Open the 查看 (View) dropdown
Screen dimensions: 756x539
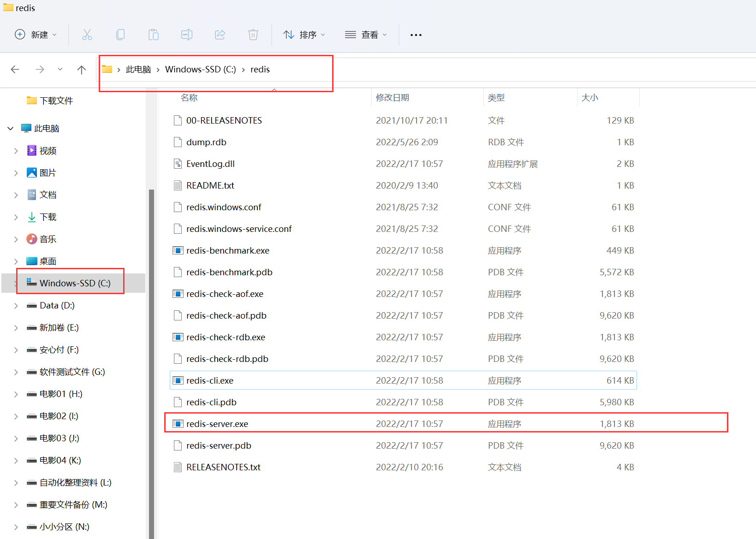click(366, 35)
